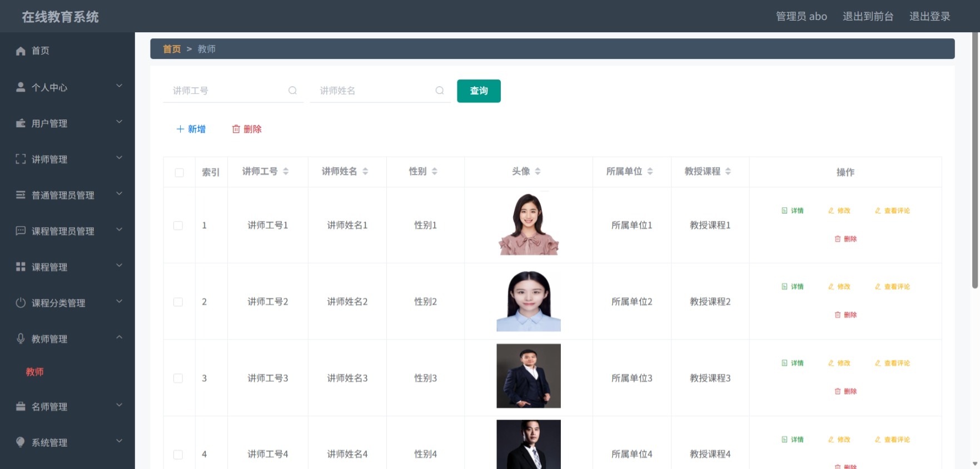Screen dimensions: 980x469
Task: Collapse the 教师管理 menu chevron
Action: coord(119,337)
